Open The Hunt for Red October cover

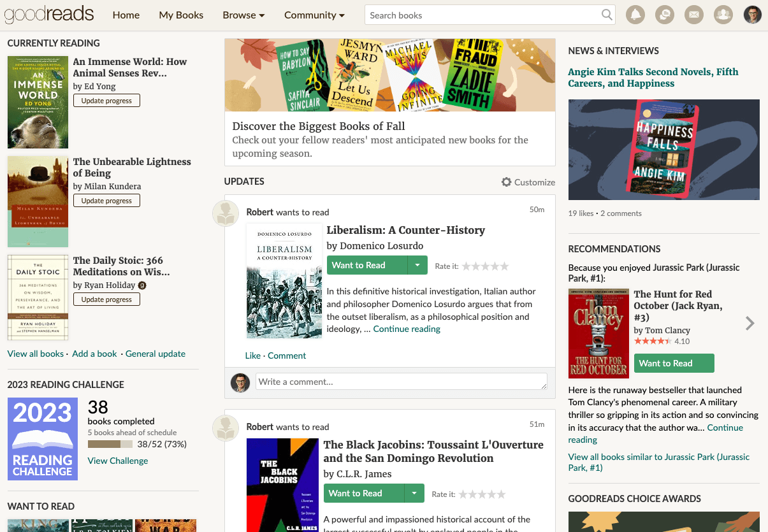598,334
